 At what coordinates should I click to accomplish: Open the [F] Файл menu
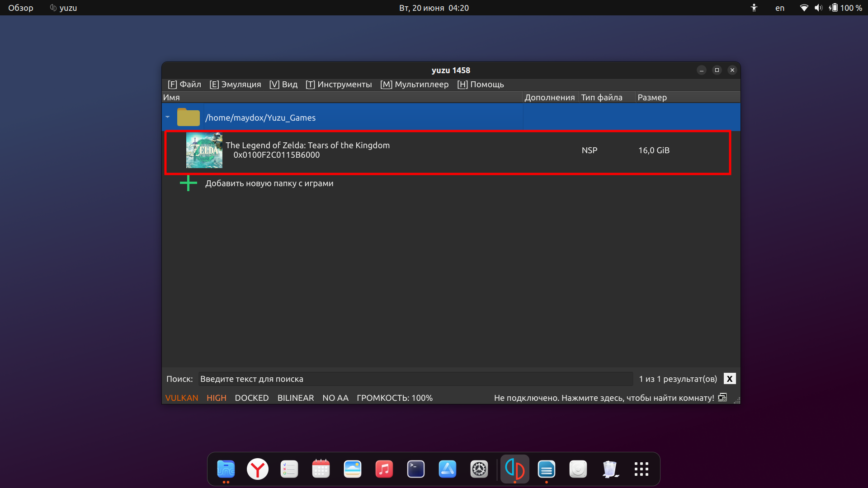[x=184, y=84]
